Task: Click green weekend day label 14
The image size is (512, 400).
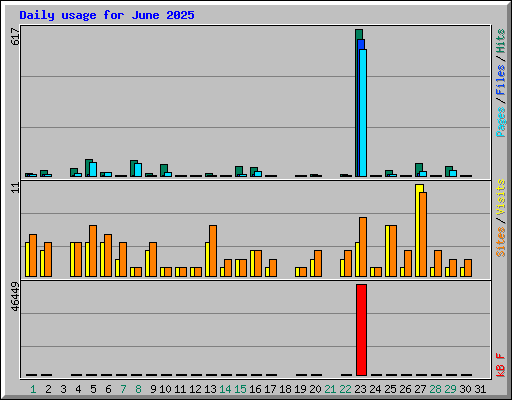Action: [x=225, y=389]
